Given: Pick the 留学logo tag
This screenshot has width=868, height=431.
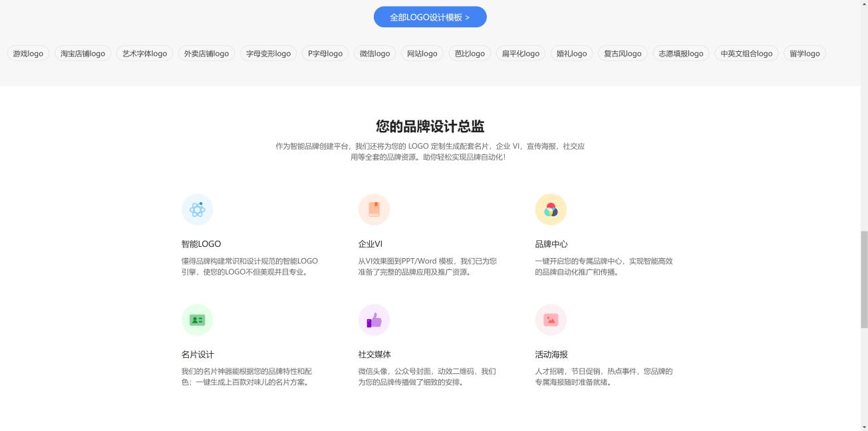Looking at the screenshot, I should pos(805,53).
